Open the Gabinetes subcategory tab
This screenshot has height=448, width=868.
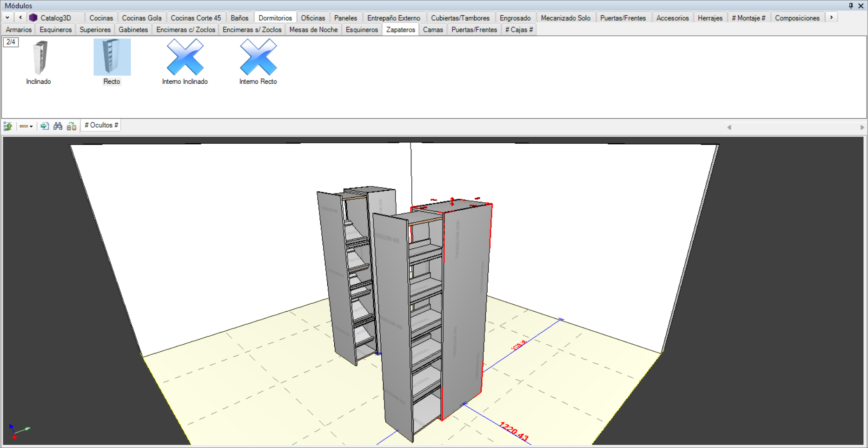[x=133, y=29]
